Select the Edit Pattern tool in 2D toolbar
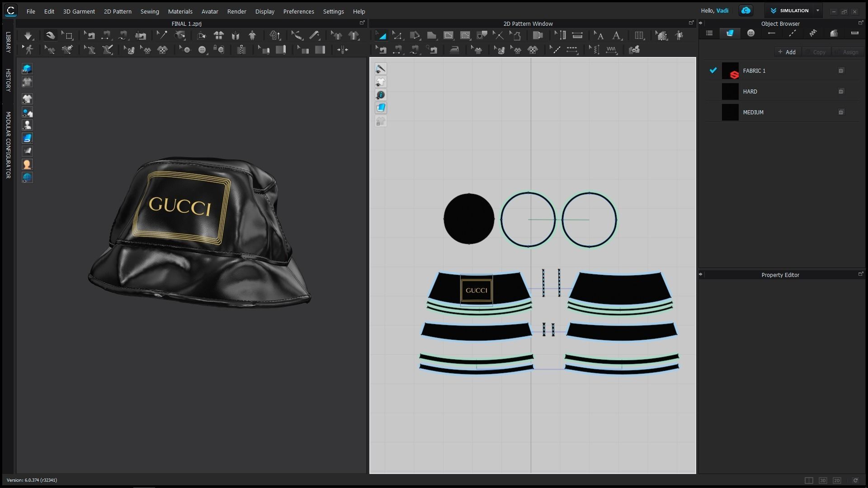Screen dimensions: 868x488 [397, 35]
